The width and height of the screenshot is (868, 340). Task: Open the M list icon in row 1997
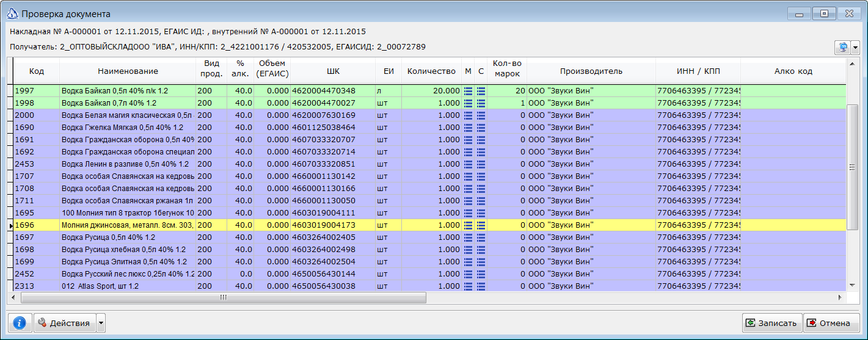[x=469, y=90]
